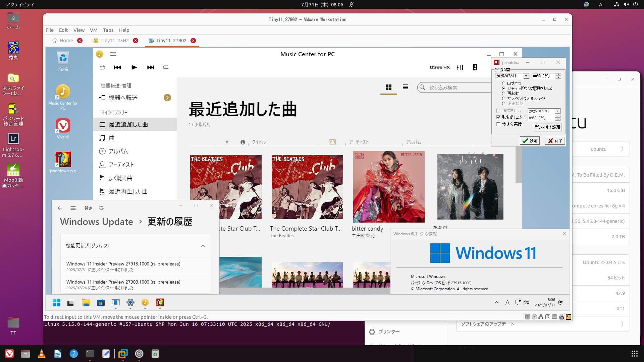Screen dimensions: 644x362
Task: Select 最近追加した曲 in the sidebar
Action: click(135, 124)
